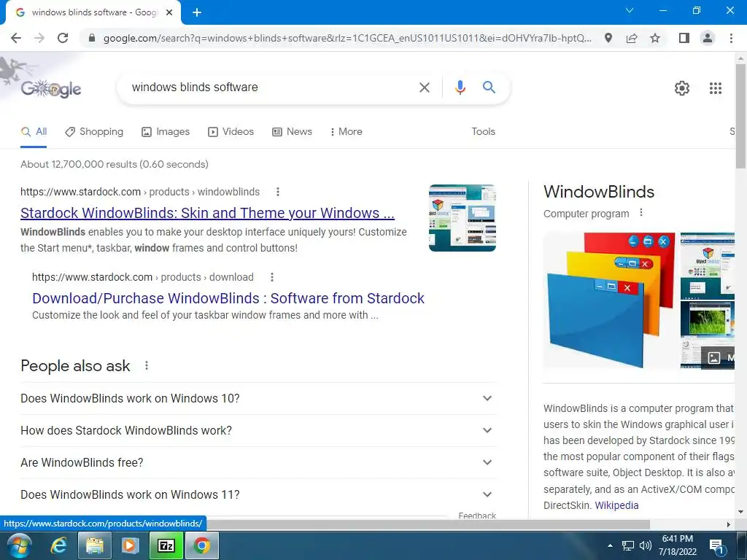Open Google quick settings gear

pyautogui.click(x=682, y=88)
